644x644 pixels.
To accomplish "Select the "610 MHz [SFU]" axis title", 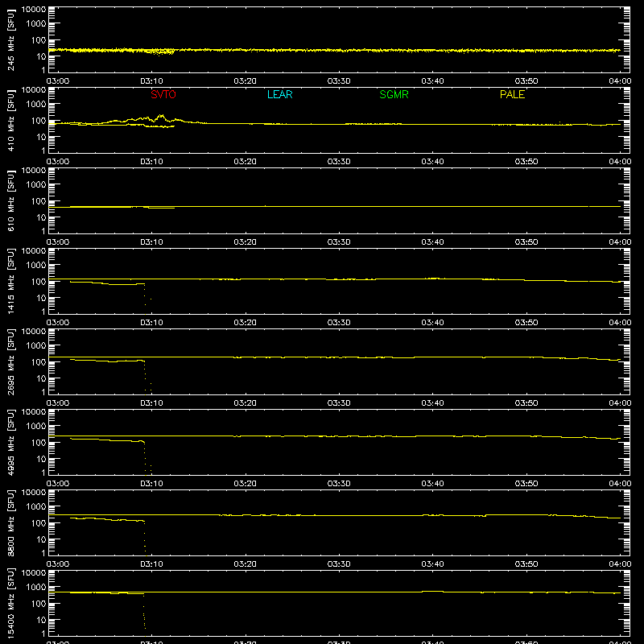I will (x=11, y=200).
